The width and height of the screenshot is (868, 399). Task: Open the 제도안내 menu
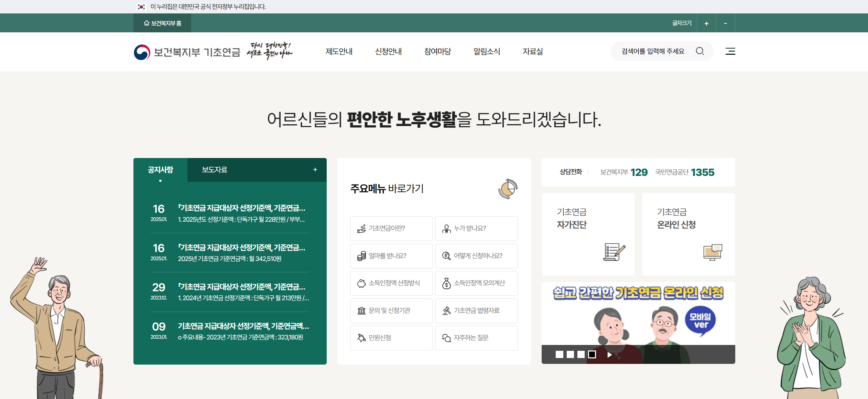[x=339, y=51]
